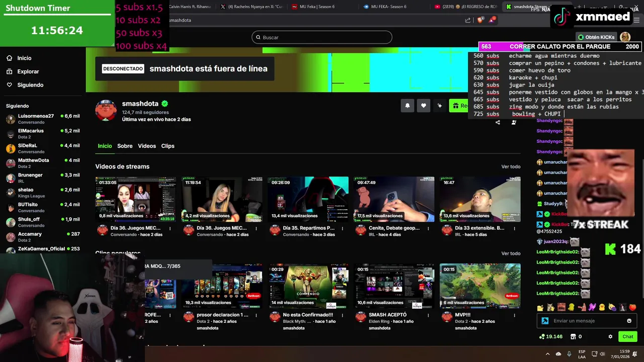Click the green Chat send button

click(x=628, y=337)
